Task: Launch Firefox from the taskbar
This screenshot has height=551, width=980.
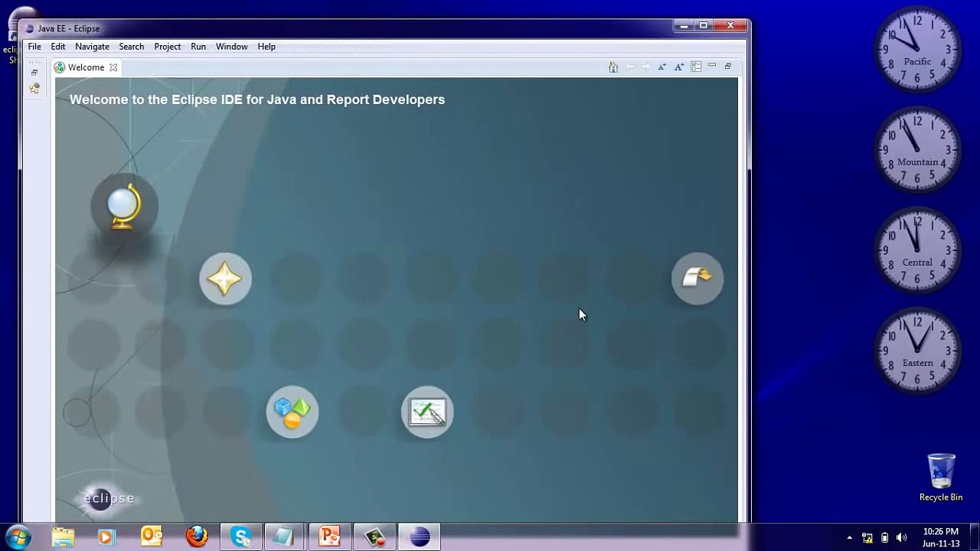Action: pos(197,536)
